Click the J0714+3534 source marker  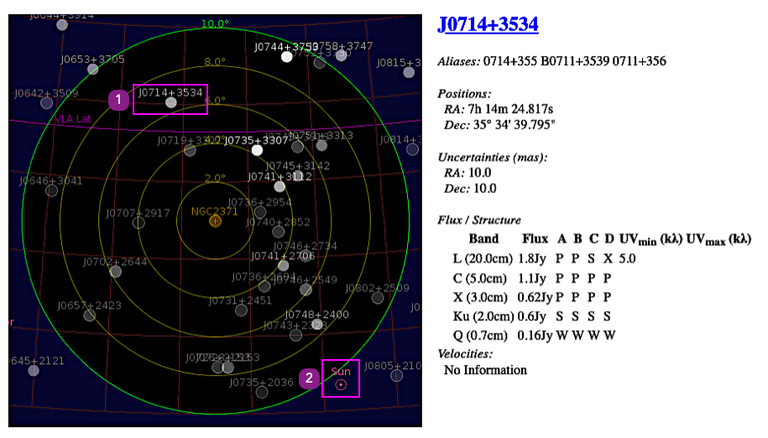[x=171, y=101]
